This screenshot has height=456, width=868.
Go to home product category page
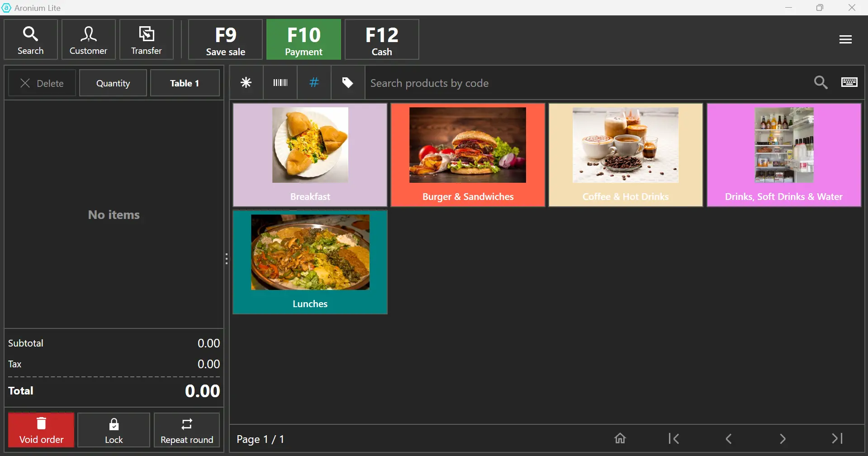[620, 438]
